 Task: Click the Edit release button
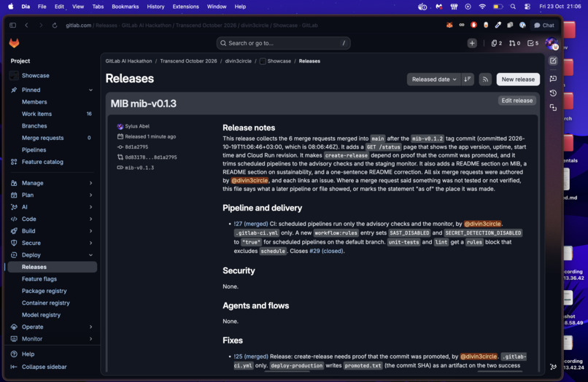(517, 101)
